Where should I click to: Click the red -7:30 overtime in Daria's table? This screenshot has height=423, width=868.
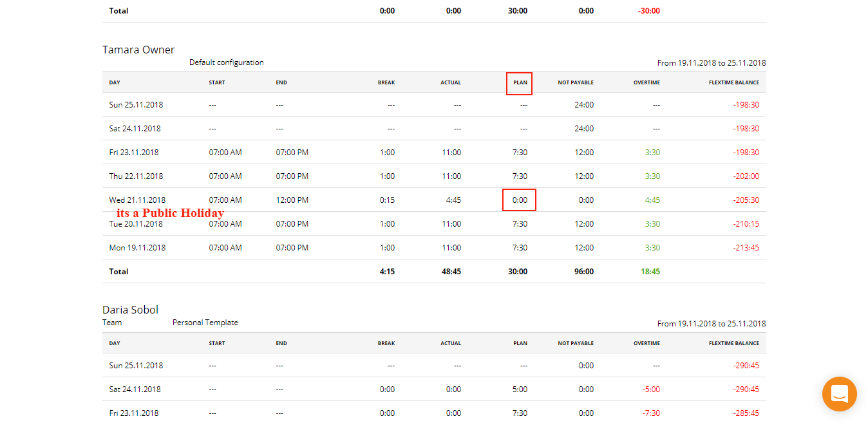point(651,413)
